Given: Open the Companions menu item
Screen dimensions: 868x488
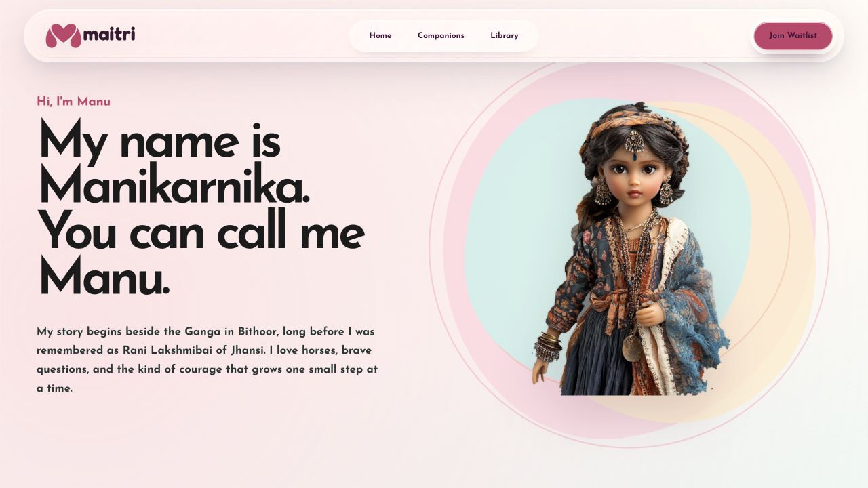Looking at the screenshot, I should pyautogui.click(x=441, y=36).
